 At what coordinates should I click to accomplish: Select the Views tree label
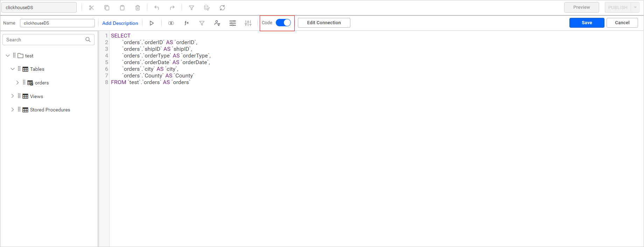pos(36,96)
